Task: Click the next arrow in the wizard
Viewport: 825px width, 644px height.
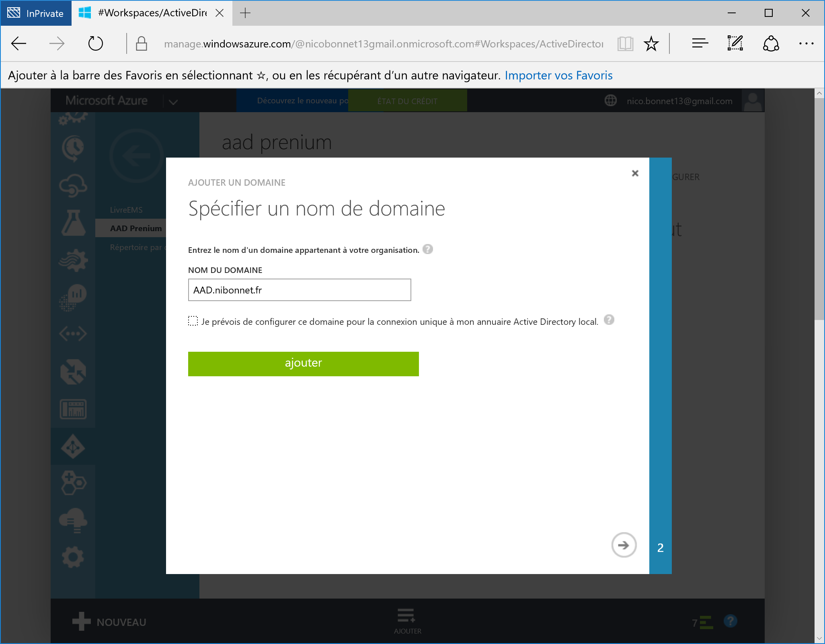Action: [x=624, y=545]
